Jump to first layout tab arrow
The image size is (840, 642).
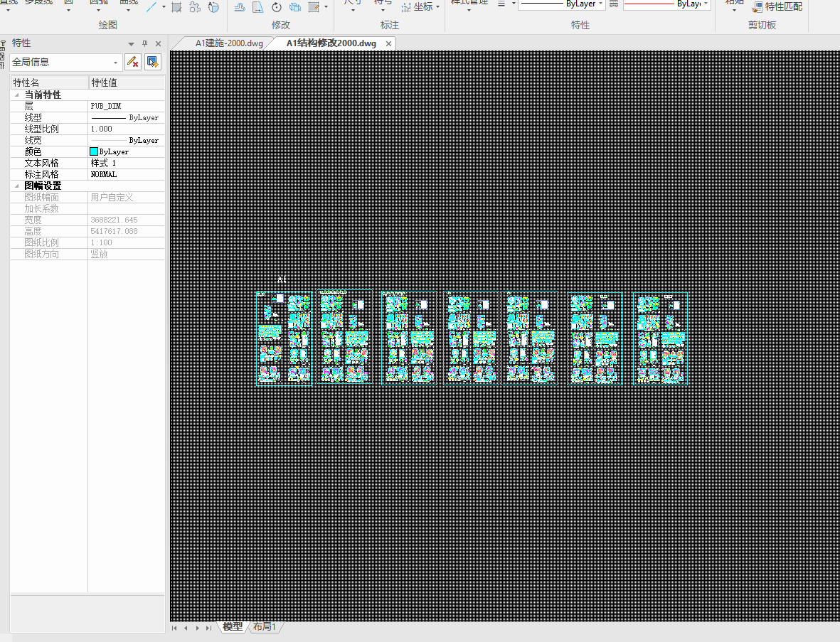coord(174,628)
